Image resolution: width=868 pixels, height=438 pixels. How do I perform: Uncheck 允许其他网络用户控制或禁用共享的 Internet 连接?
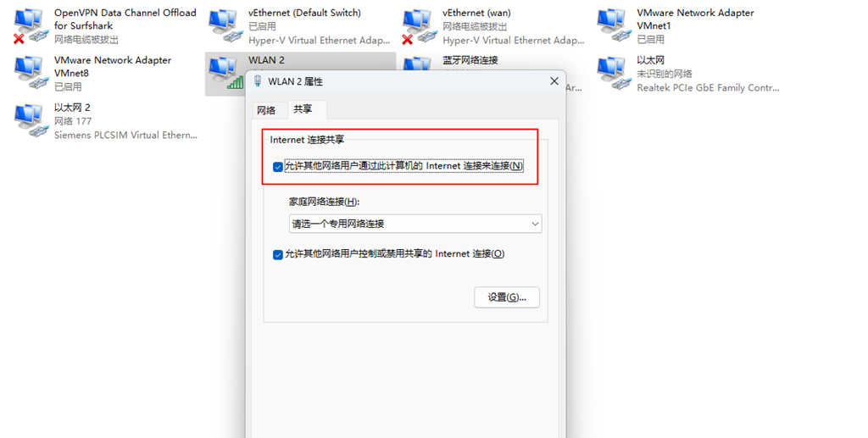(x=278, y=254)
